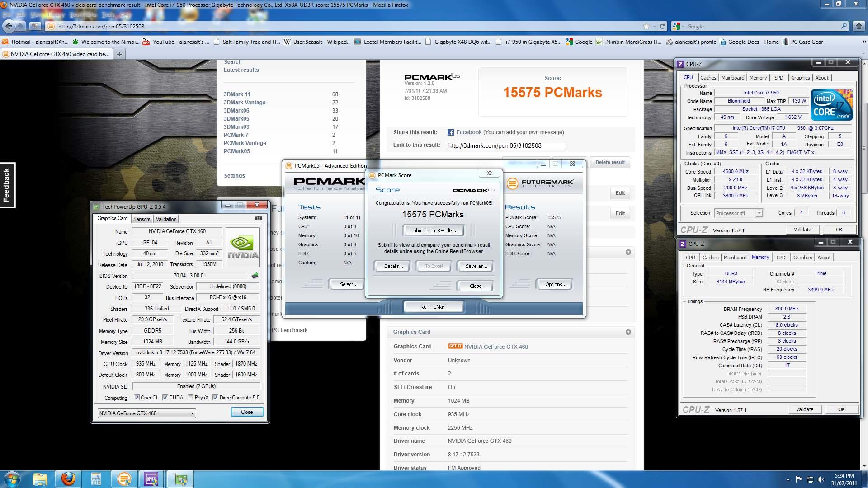Click the result link URL field
Image resolution: width=868 pixels, height=488 pixels.
506,145
